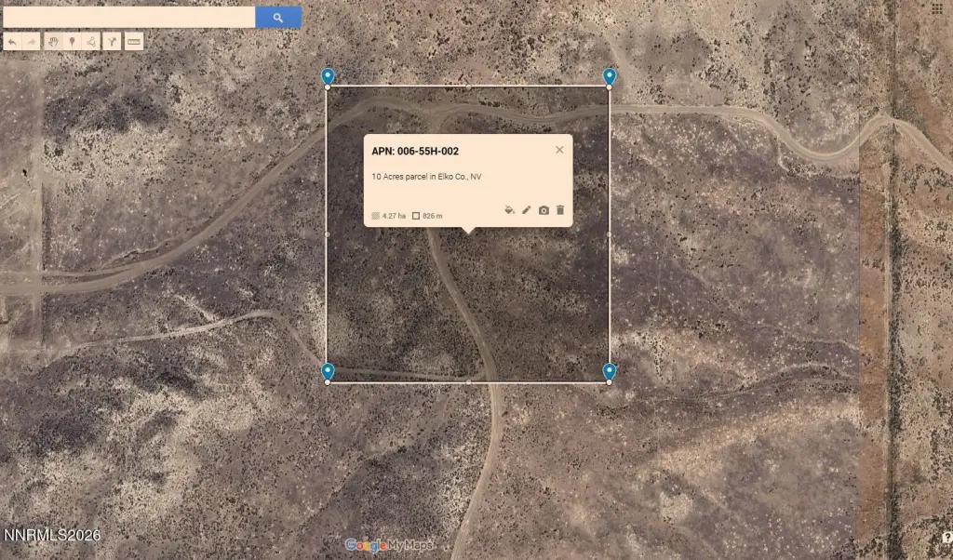Delete the parcel with trash icon

point(560,210)
